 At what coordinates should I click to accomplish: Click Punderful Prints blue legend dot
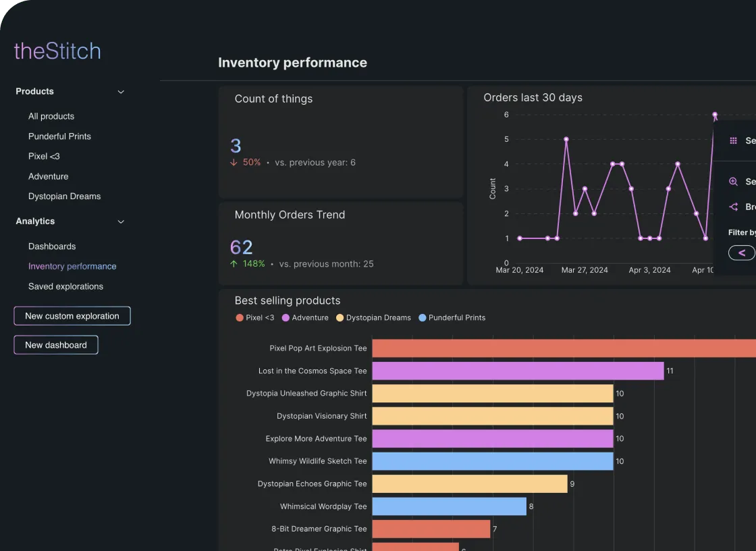pos(423,317)
